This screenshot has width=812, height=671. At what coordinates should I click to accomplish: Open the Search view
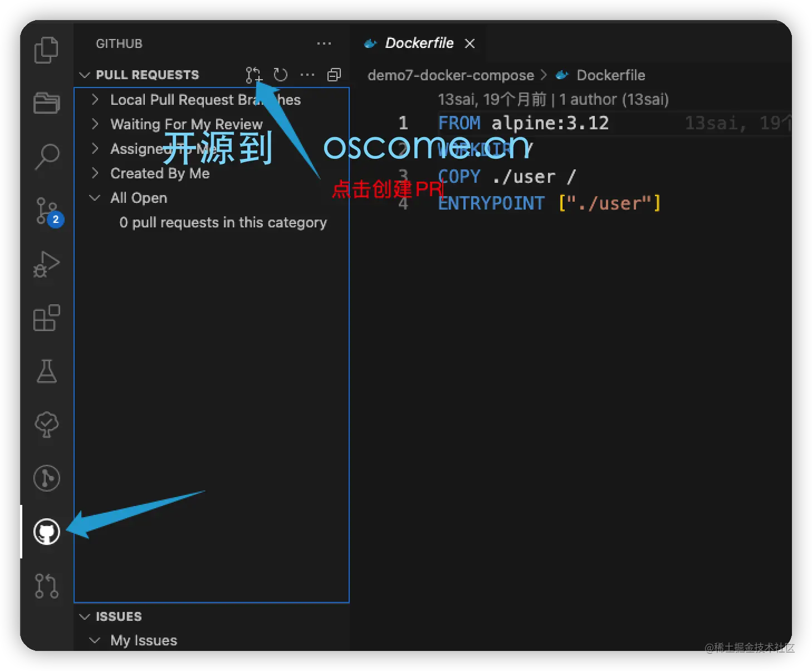coord(46,157)
